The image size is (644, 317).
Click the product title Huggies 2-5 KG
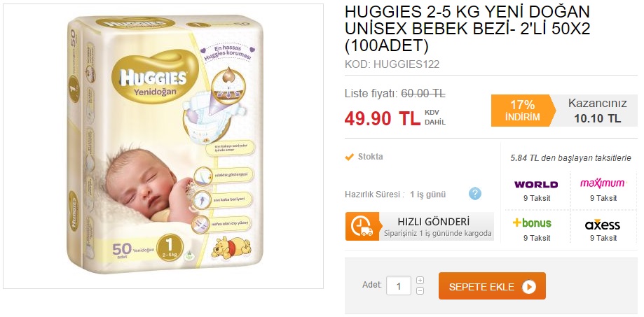click(467, 29)
